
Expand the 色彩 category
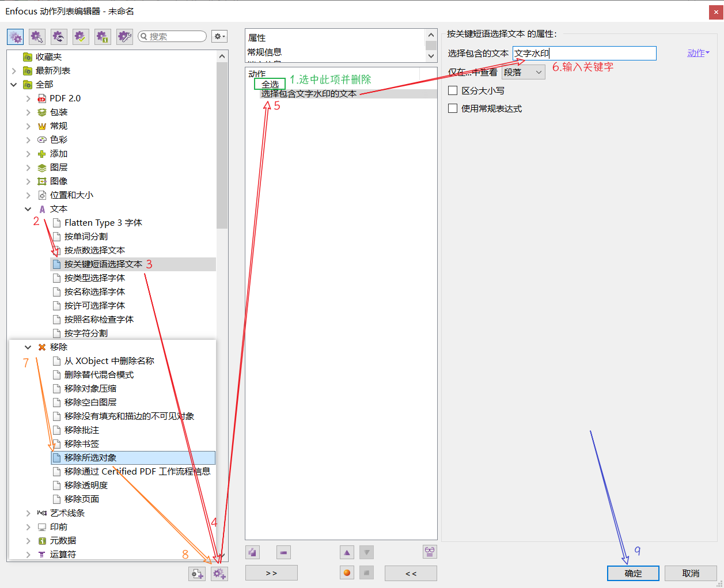click(x=28, y=140)
